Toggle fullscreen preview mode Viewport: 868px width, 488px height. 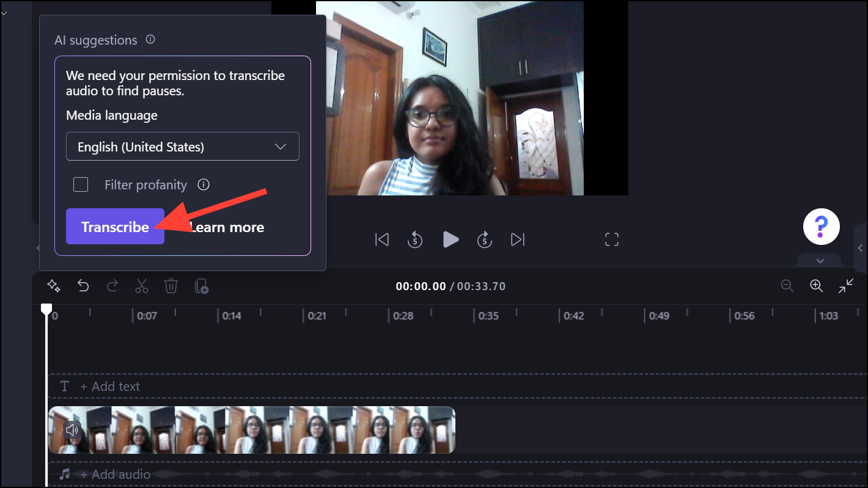click(612, 239)
